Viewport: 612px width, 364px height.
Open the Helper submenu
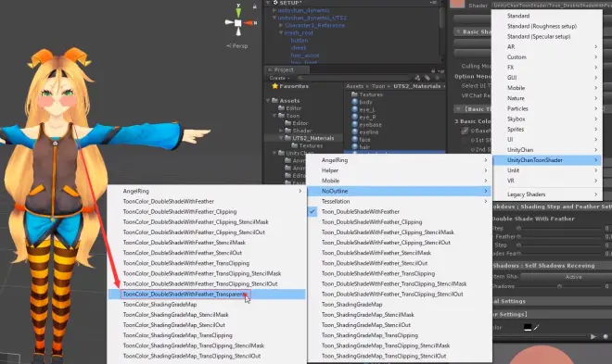click(x=400, y=170)
